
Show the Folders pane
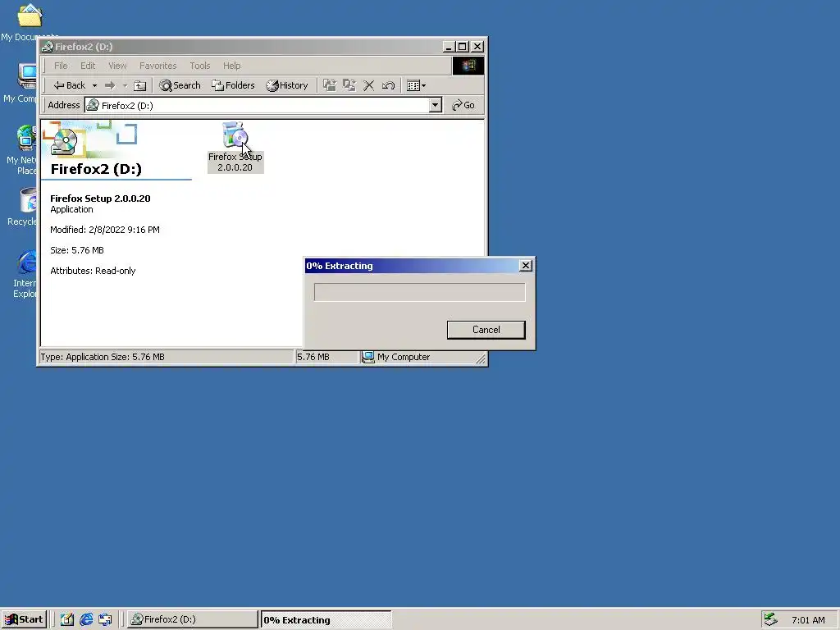(x=233, y=85)
